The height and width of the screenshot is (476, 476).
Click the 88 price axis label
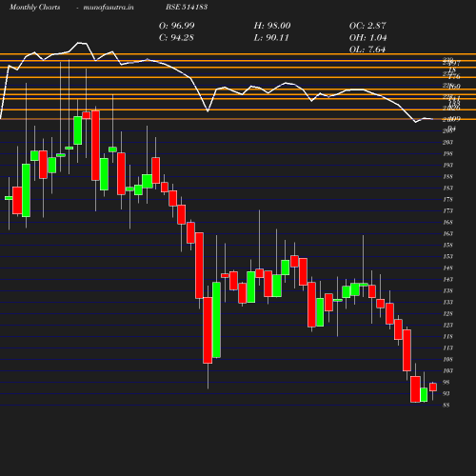(446, 406)
